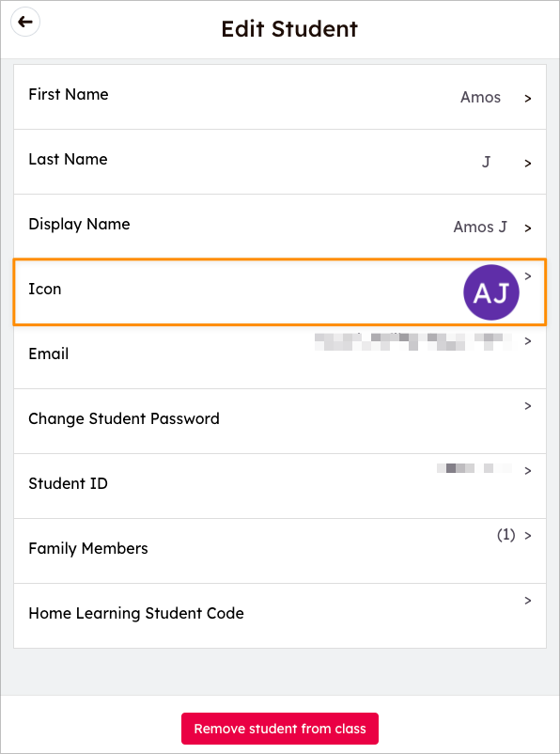The image size is (560, 754).
Task: Open the Family Members section
Action: click(x=279, y=548)
